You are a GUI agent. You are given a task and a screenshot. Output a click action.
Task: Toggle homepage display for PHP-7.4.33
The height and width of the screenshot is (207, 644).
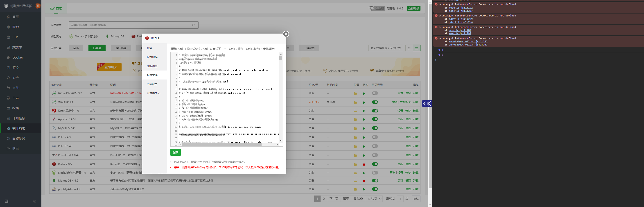[x=375, y=137]
